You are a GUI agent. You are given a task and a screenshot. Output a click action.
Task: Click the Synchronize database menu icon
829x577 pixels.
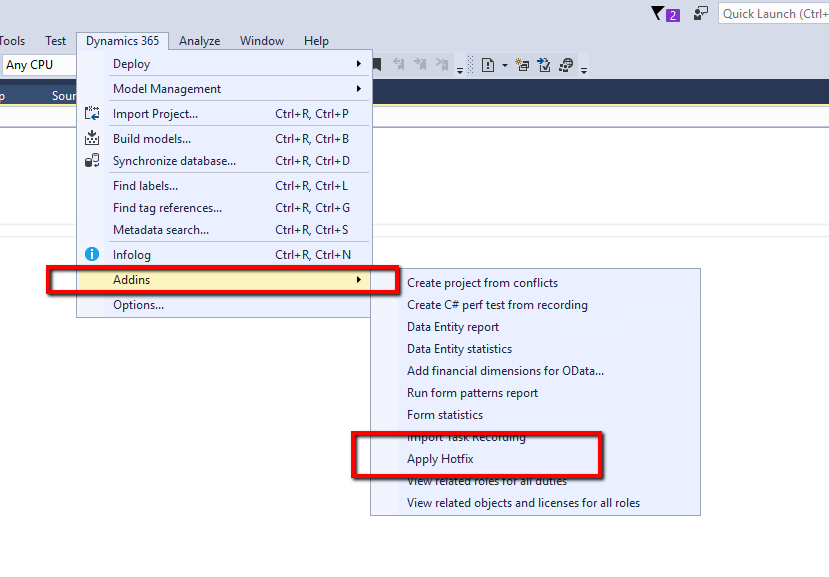point(92,161)
